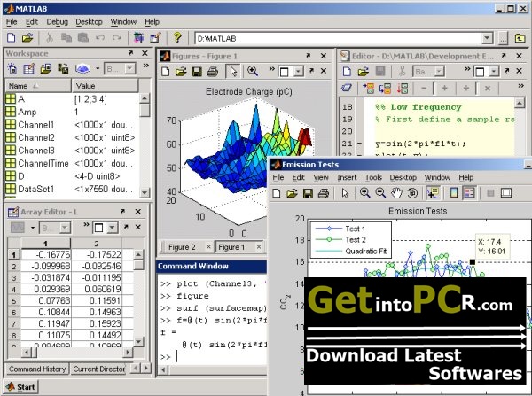The height and width of the screenshot is (396, 532).
Task: Click the Zoom In magnifier in the Figures panel
Action: [253, 71]
